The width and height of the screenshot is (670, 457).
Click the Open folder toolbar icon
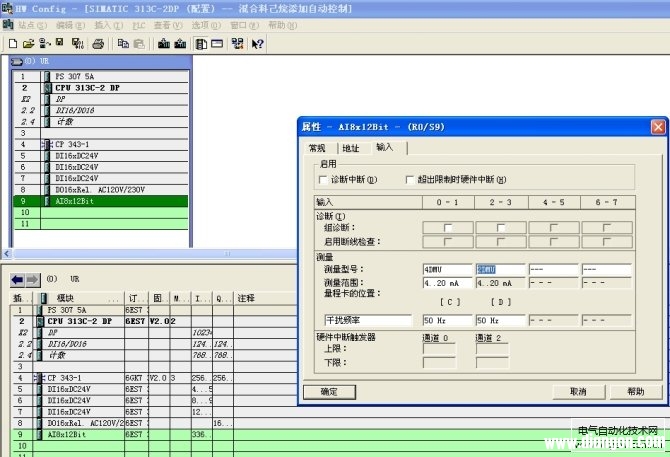pyautogui.click(x=28, y=44)
